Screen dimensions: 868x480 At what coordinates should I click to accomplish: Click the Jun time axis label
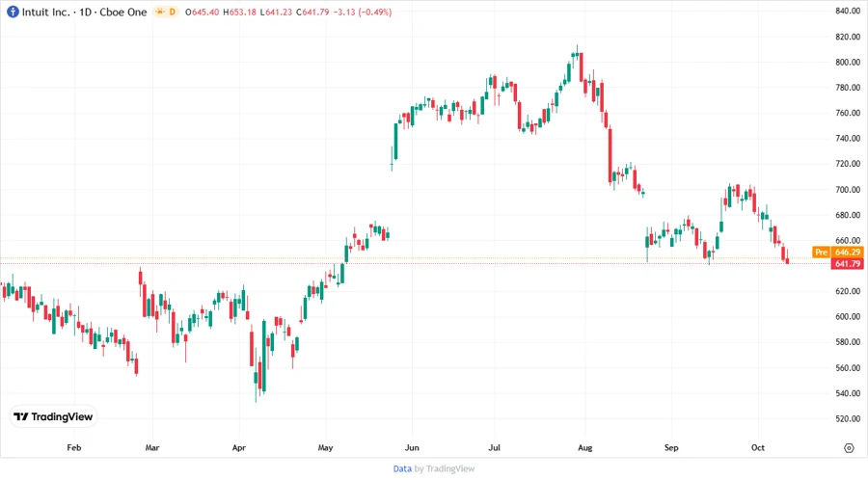pos(412,447)
